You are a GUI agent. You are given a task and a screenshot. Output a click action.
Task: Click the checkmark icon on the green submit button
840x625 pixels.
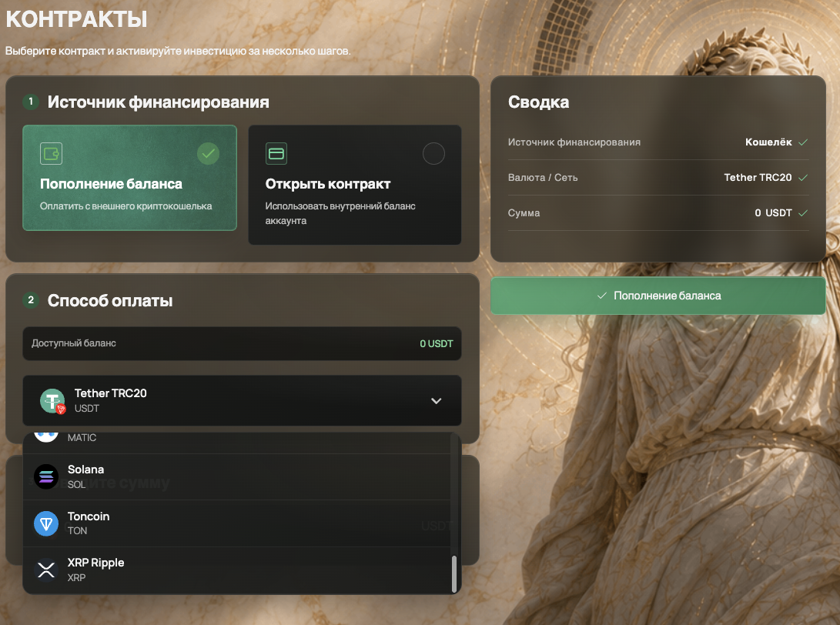coord(602,296)
